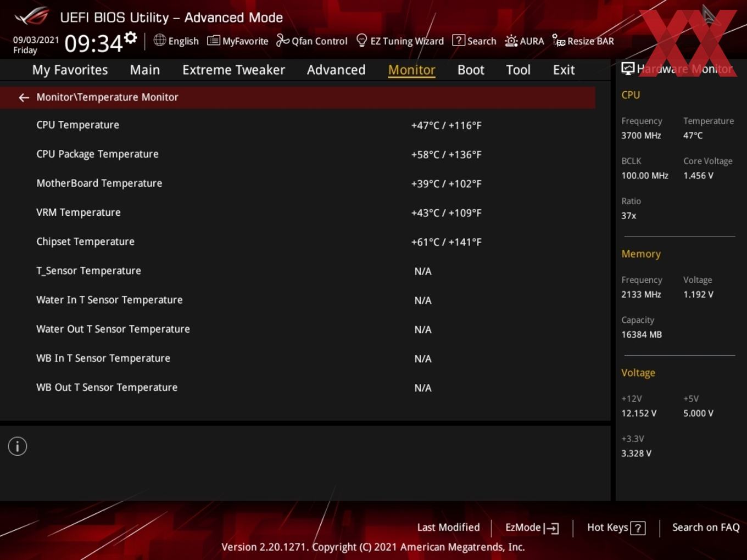
Task: Click the 100.00 MHz BCLK value
Action: tap(645, 175)
